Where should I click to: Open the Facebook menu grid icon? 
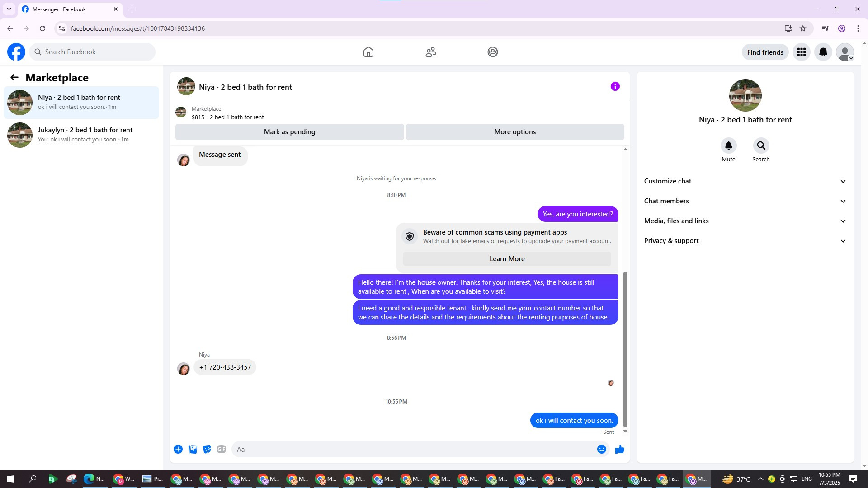pos(801,52)
